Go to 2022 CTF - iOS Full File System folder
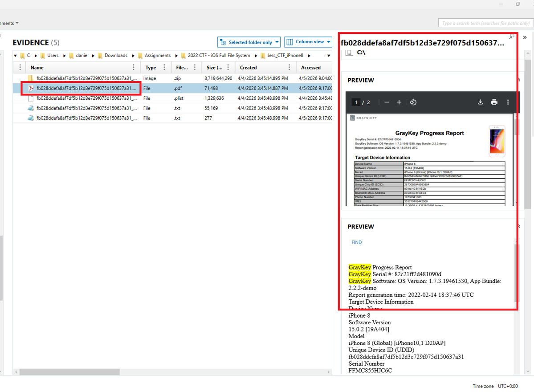 click(219, 56)
